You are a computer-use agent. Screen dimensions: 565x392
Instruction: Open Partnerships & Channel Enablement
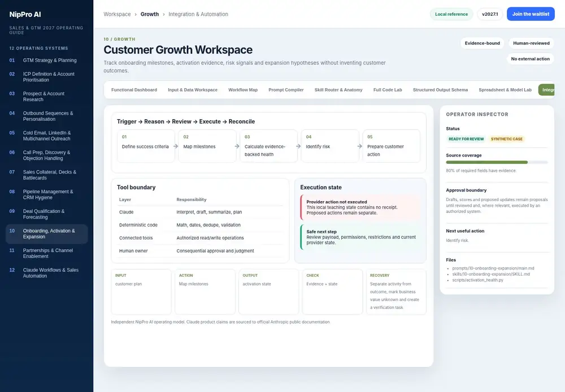pos(46,253)
